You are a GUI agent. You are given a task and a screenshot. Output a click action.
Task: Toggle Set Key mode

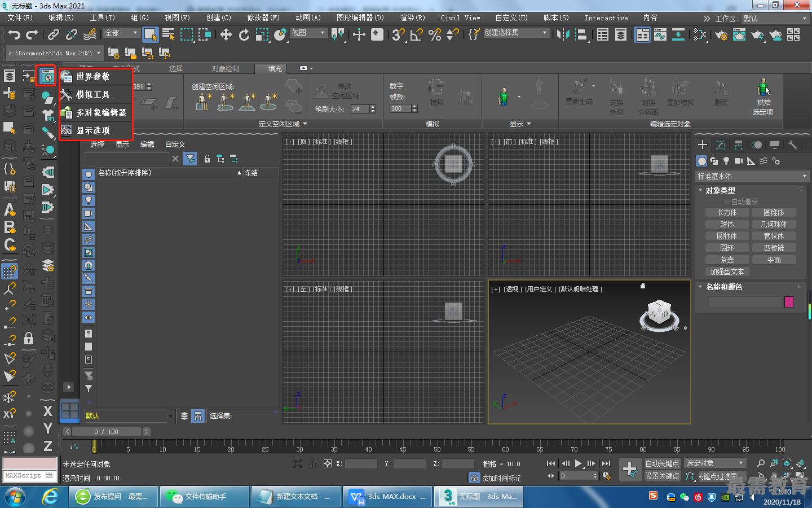662,476
